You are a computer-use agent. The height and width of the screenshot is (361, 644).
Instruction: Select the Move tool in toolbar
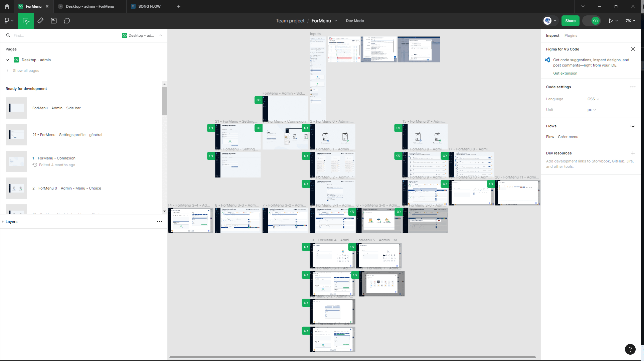pyautogui.click(x=26, y=21)
